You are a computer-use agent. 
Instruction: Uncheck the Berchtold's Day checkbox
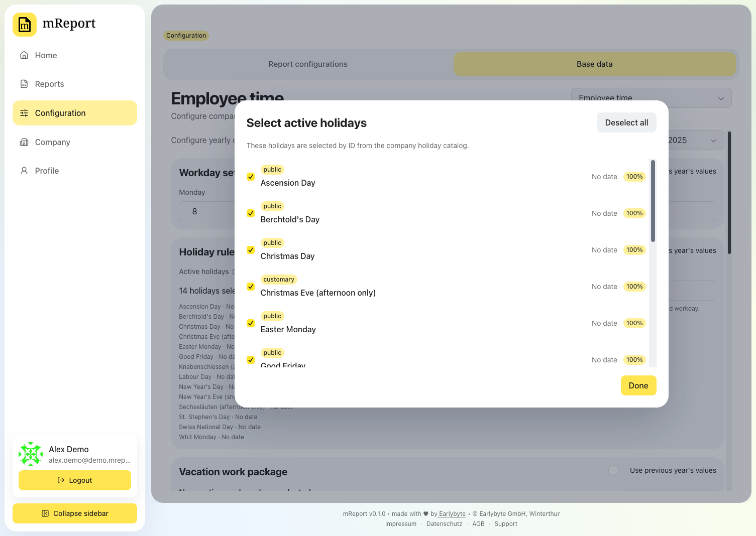coord(251,213)
